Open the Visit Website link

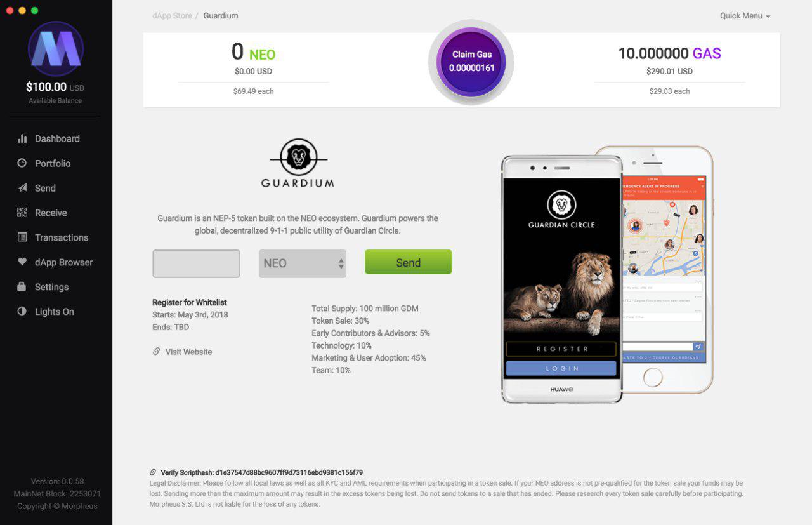click(182, 352)
